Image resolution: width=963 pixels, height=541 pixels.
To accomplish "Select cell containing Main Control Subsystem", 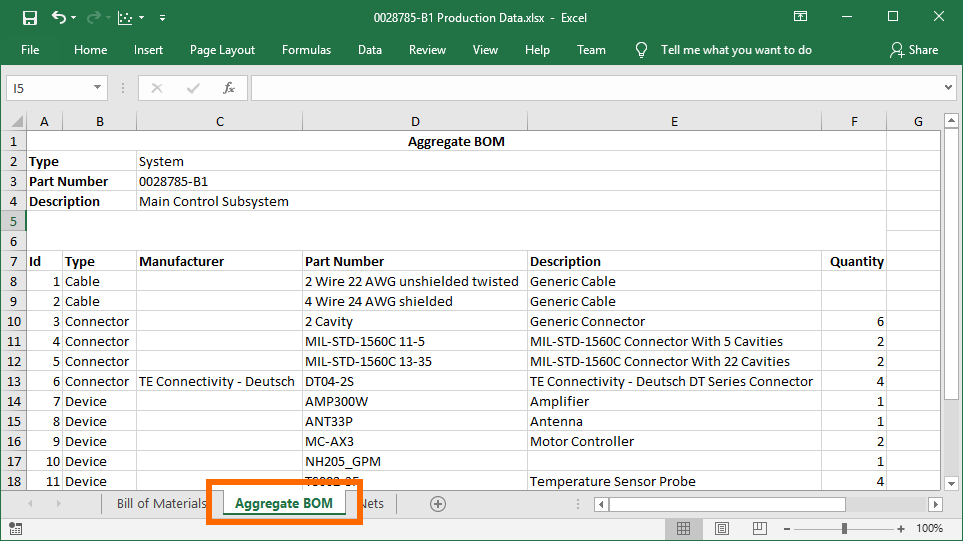I will (x=214, y=201).
